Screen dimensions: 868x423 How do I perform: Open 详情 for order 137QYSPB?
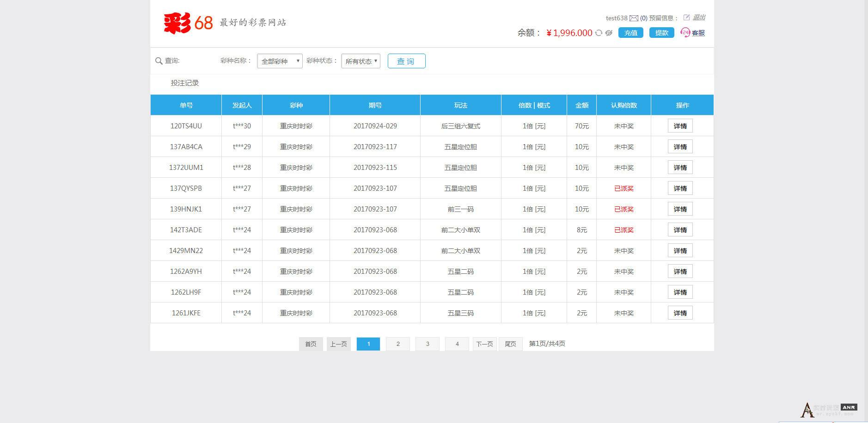680,188
